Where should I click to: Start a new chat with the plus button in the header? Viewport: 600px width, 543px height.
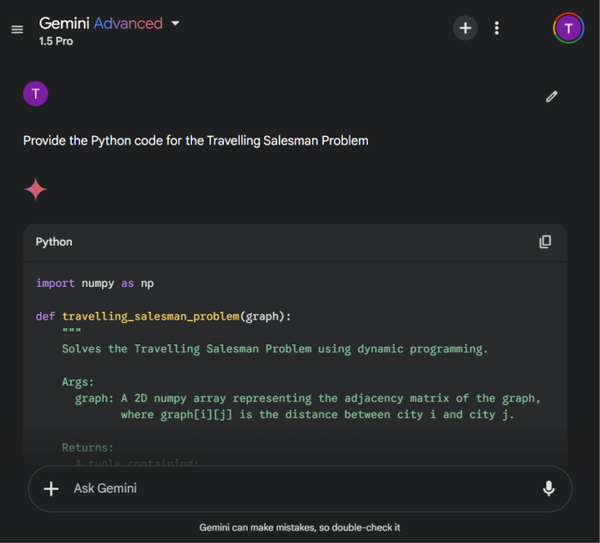[465, 28]
